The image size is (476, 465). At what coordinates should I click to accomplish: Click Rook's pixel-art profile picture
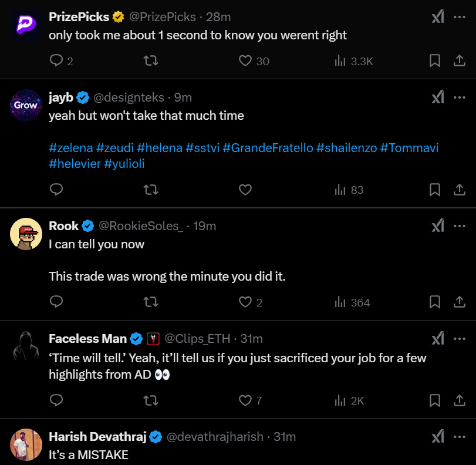pyautogui.click(x=26, y=235)
